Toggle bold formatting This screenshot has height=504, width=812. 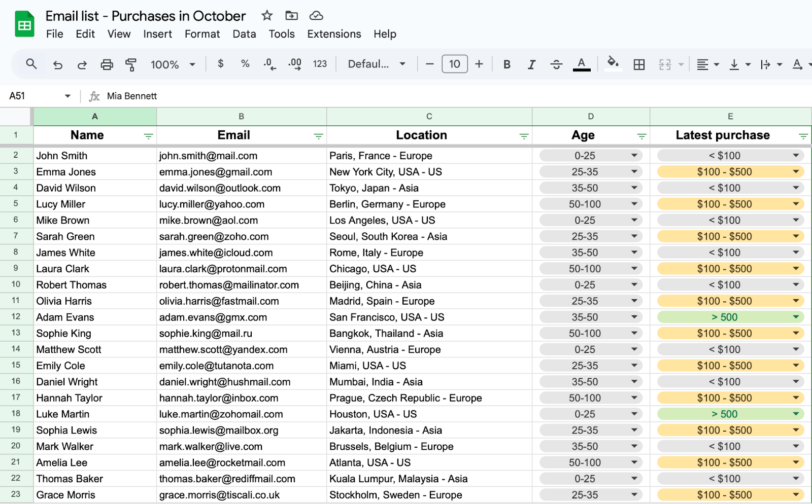(x=506, y=64)
